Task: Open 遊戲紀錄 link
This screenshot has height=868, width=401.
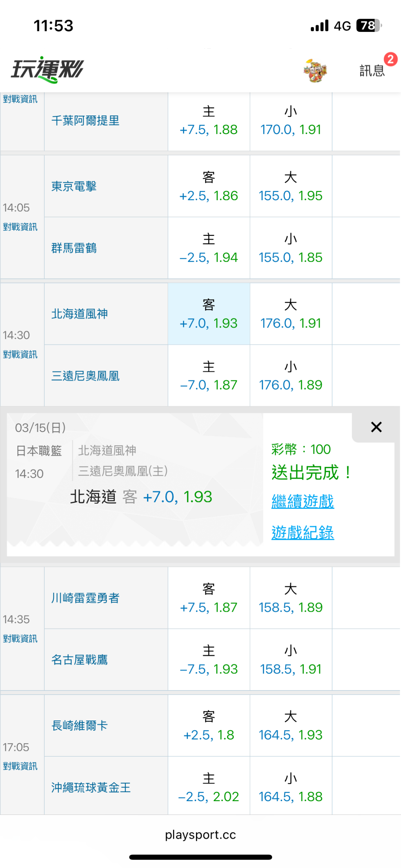Action: click(x=303, y=533)
